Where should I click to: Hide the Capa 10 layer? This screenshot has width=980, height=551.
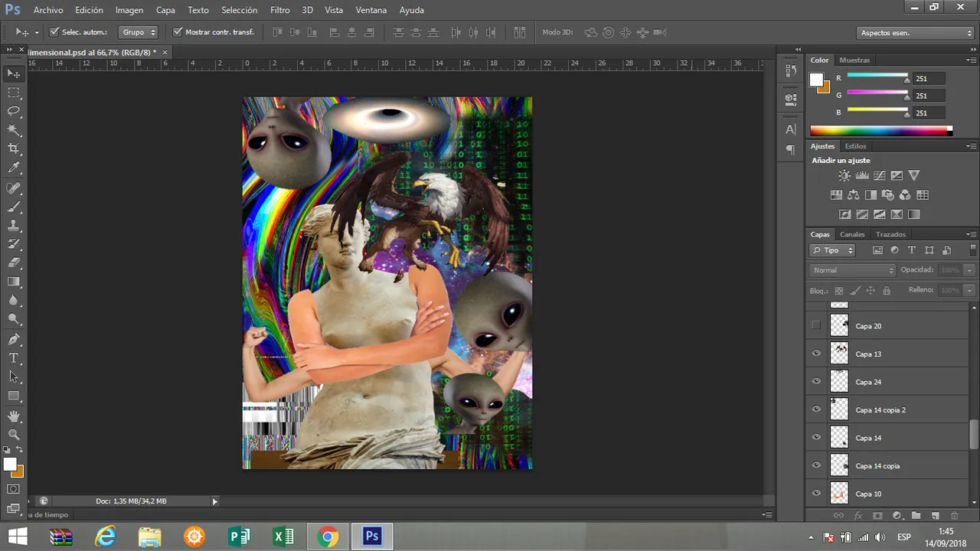click(816, 494)
